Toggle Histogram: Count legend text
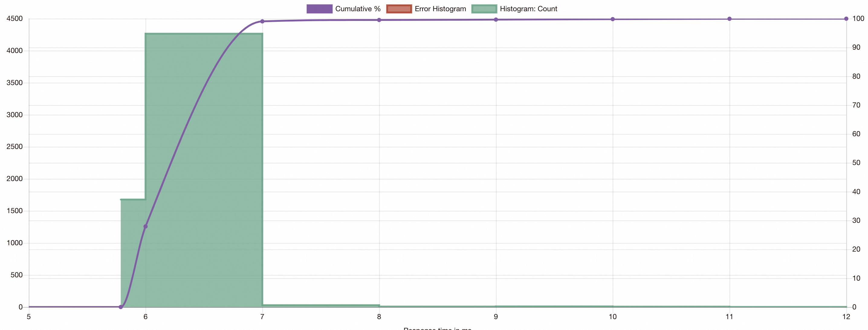868x330 pixels. pyautogui.click(x=528, y=9)
